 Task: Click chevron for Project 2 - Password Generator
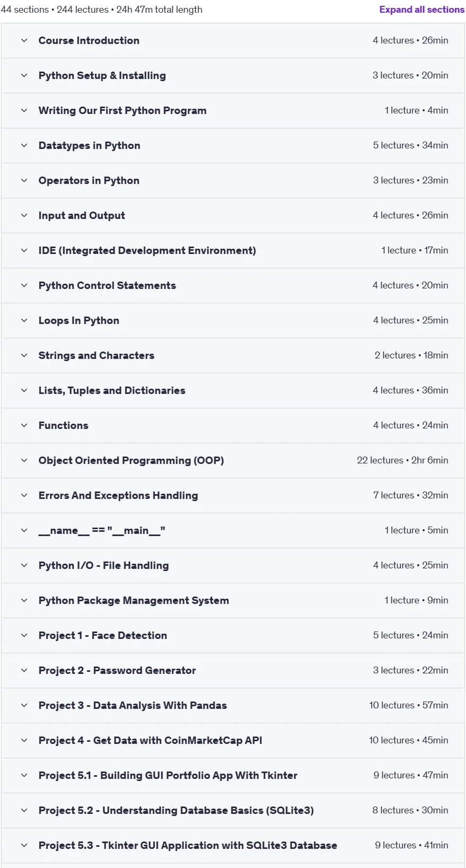tap(24, 670)
